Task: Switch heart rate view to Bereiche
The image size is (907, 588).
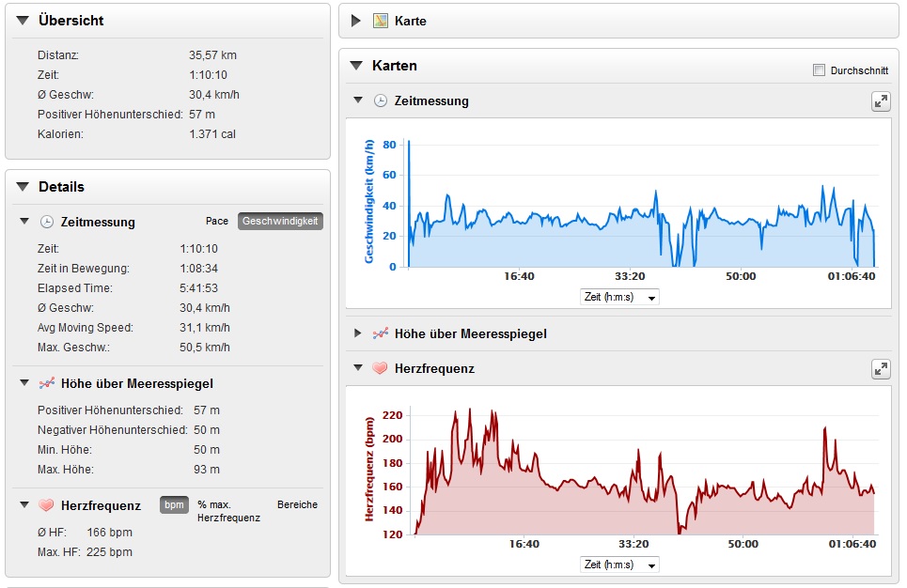Action: tap(297, 504)
